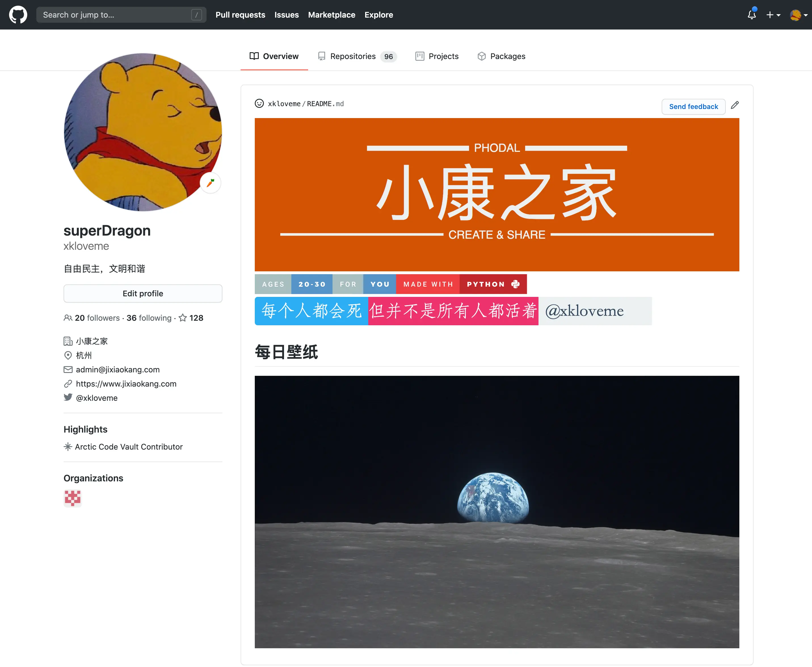Select the Repositories tab
The width and height of the screenshot is (812, 667).
[x=353, y=56]
